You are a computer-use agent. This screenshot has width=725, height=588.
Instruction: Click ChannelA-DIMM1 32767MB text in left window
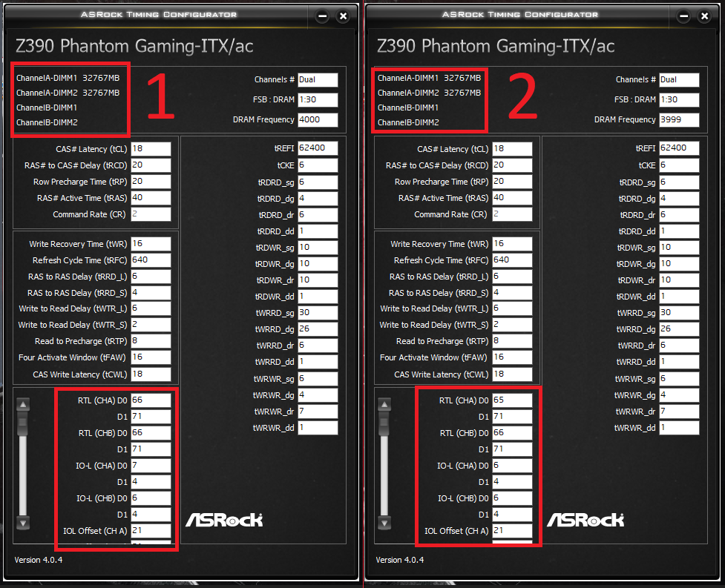coord(68,78)
